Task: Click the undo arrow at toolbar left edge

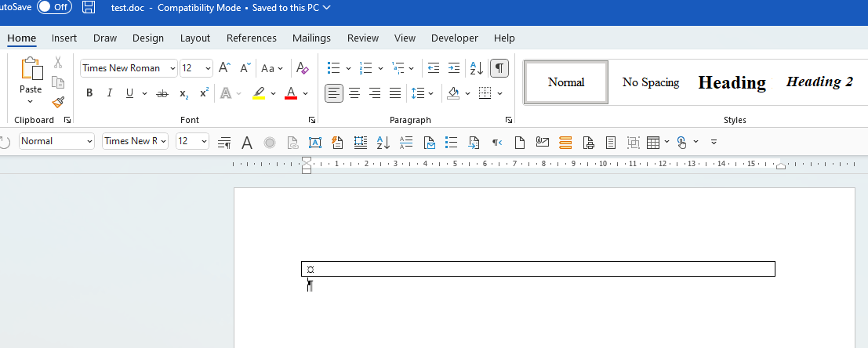Action: pyautogui.click(x=5, y=142)
